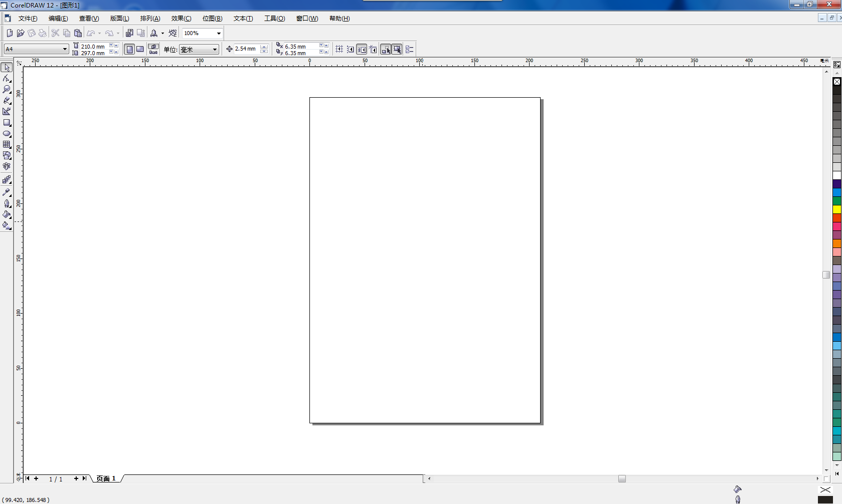Image resolution: width=842 pixels, height=504 pixels.
Task: Jump to first page with navigator button
Action: (x=28, y=478)
